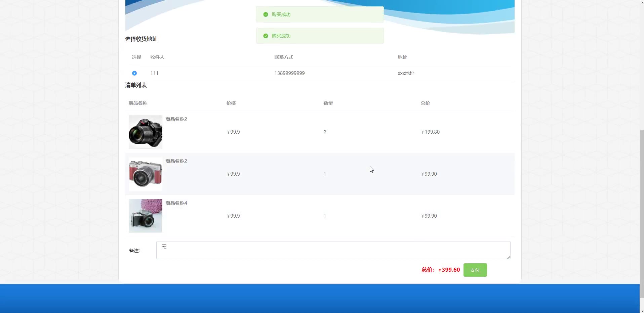Viewport: 644px width, 313px height.
Task: Click the total price ¥399.60
Action: click(449, 270)
